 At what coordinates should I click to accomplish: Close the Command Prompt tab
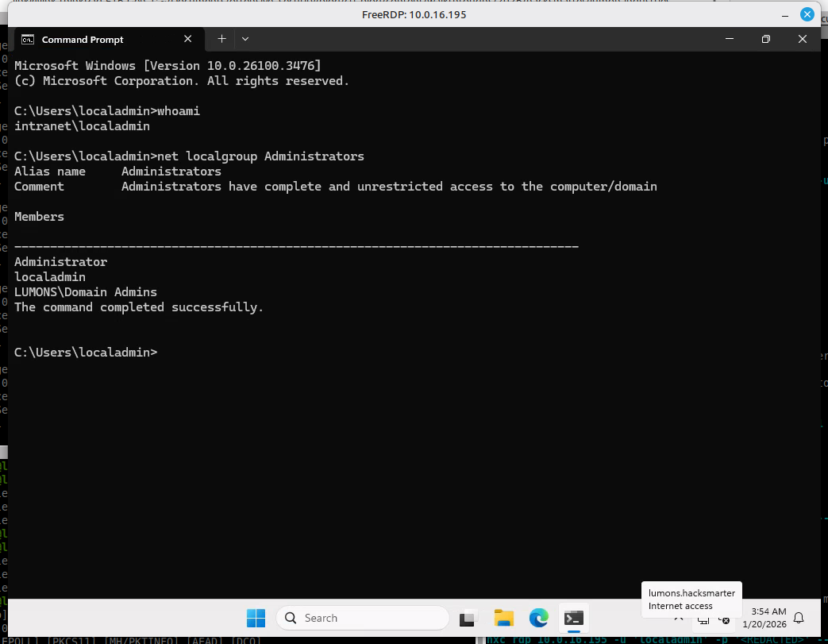click(188, 39)
